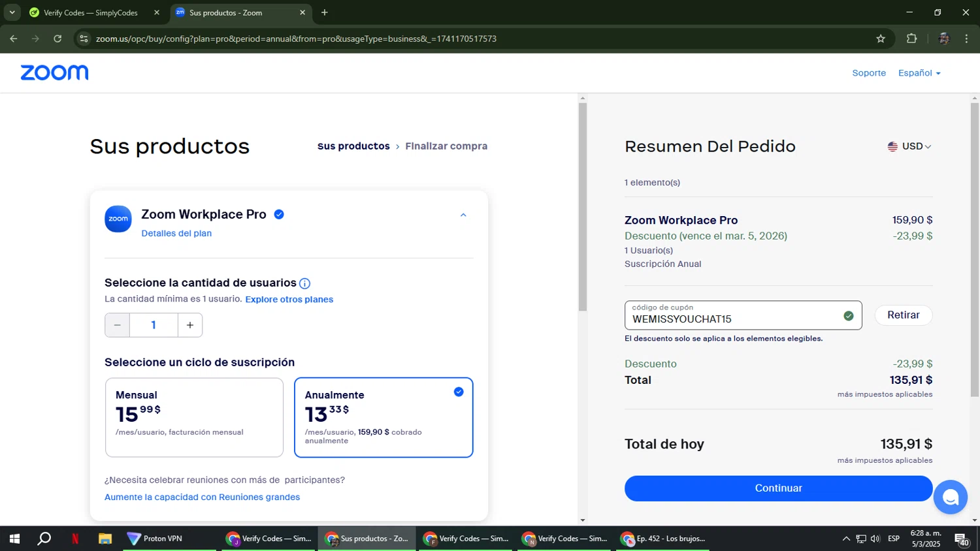Click the info icon beside user quantity
Image resolution: width=980 pixels, height=551 pixels.
[304, 283]
